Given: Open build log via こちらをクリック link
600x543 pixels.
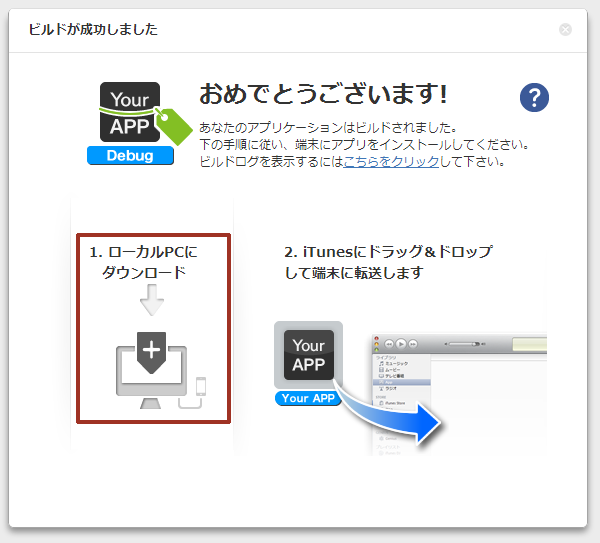Looking at the screenshot, I should point(391,161).
